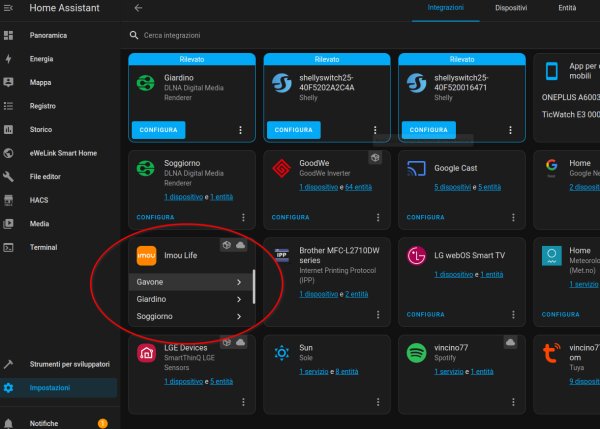Open Registro list icon in sidebar
The height and width of the screenshot is (429, 600).
(x=8, y=106)
